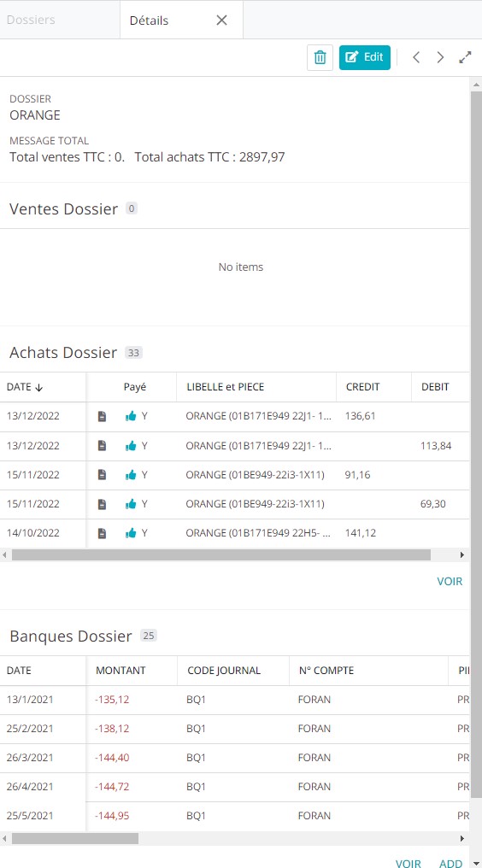Click Ventes Dossier count badge 0
The image size is (482, 868).
click(x=132, y=208)
